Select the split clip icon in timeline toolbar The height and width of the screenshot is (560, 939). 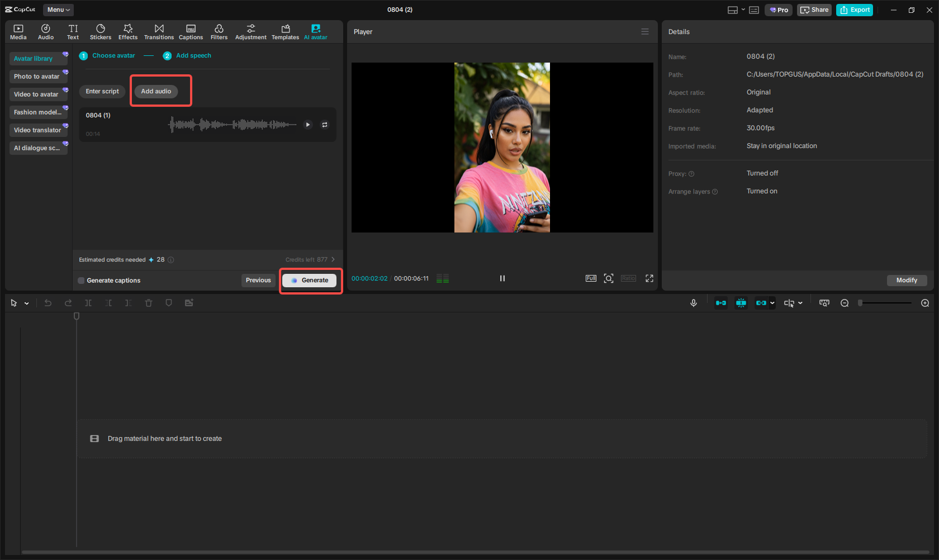pos(88,302)
